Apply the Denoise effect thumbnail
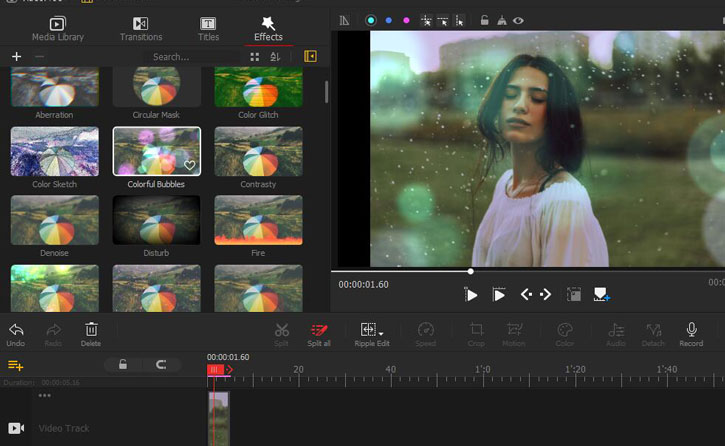Image resolution: width=725 pixels, height=446 pixels. (55, 220)
